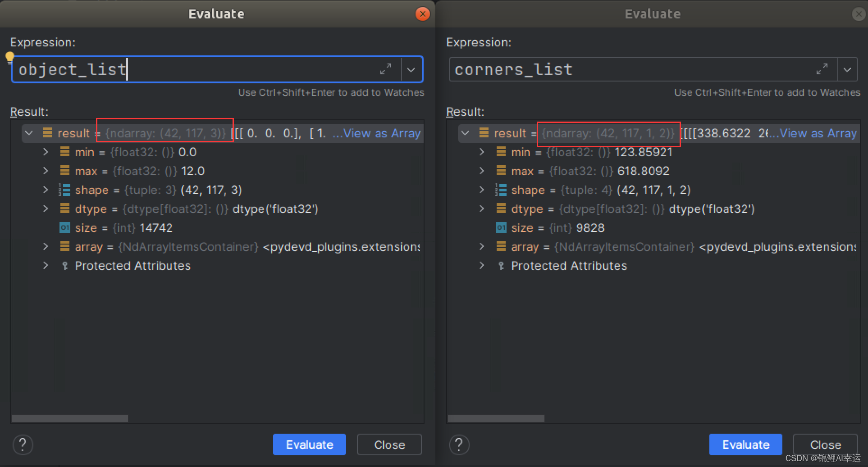Expand Protected Attributes in right dialog
The width and height of the screenshot is (868, 467).
tap(482, 266)
